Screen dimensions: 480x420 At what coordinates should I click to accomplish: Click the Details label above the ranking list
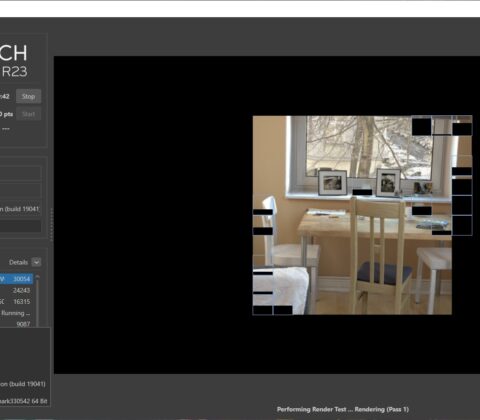click(18, 262)
